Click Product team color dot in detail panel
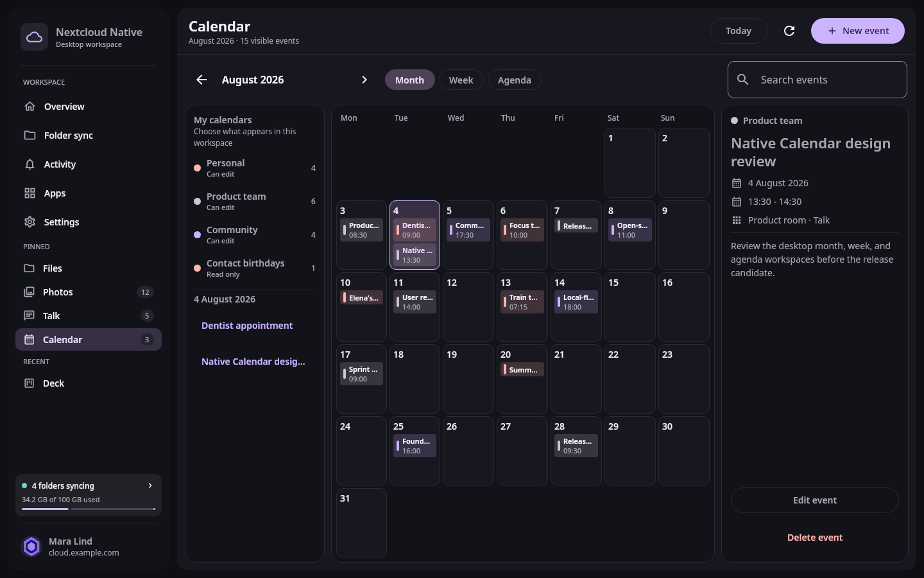 734,121
